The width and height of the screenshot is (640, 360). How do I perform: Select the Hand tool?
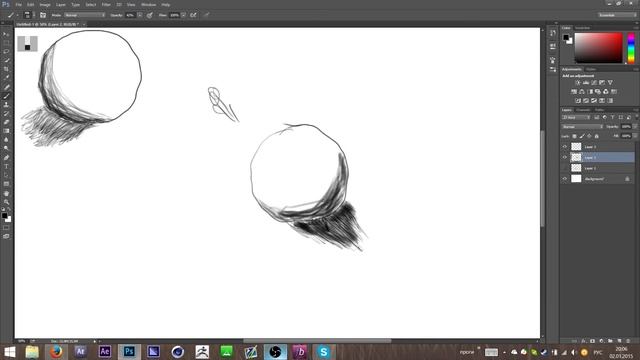[6, 193]
